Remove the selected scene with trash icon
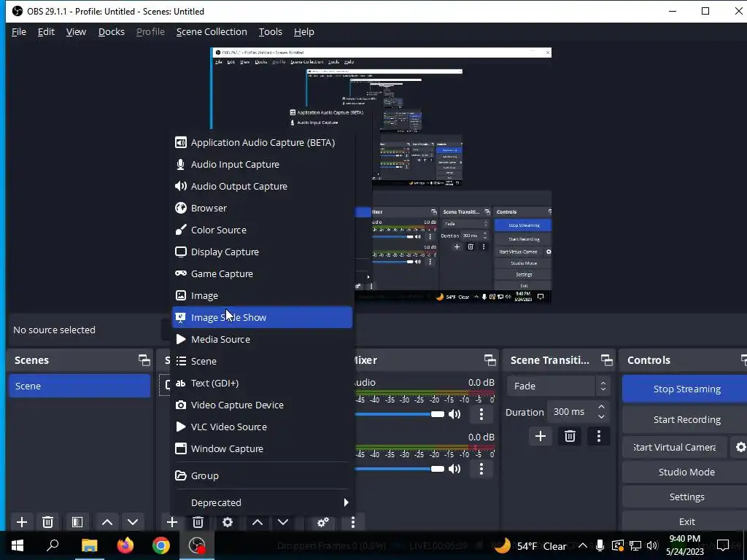 pos(47,522)
